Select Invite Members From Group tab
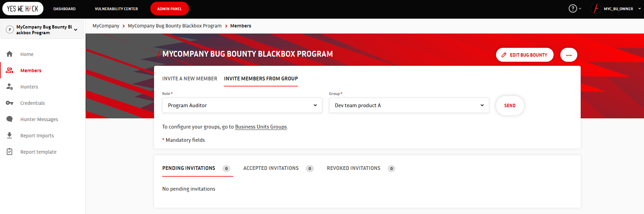Viewport: 644px width, 214px height. coord(261,79)
